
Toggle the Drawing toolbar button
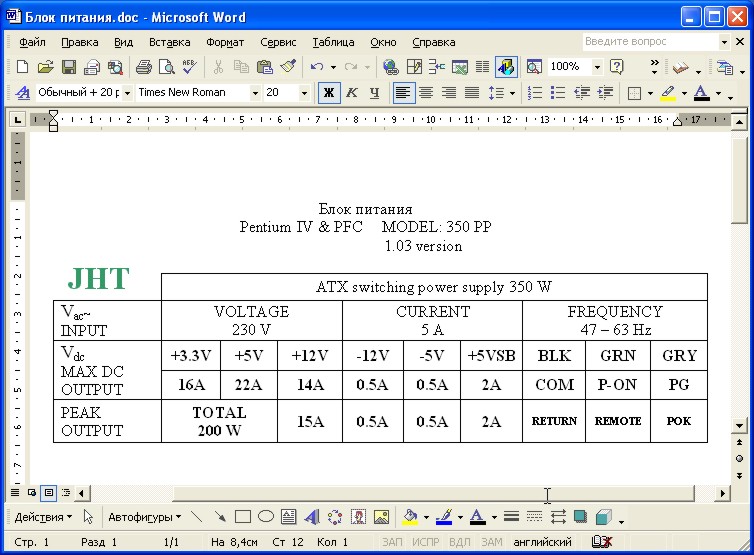pos(506,66)
